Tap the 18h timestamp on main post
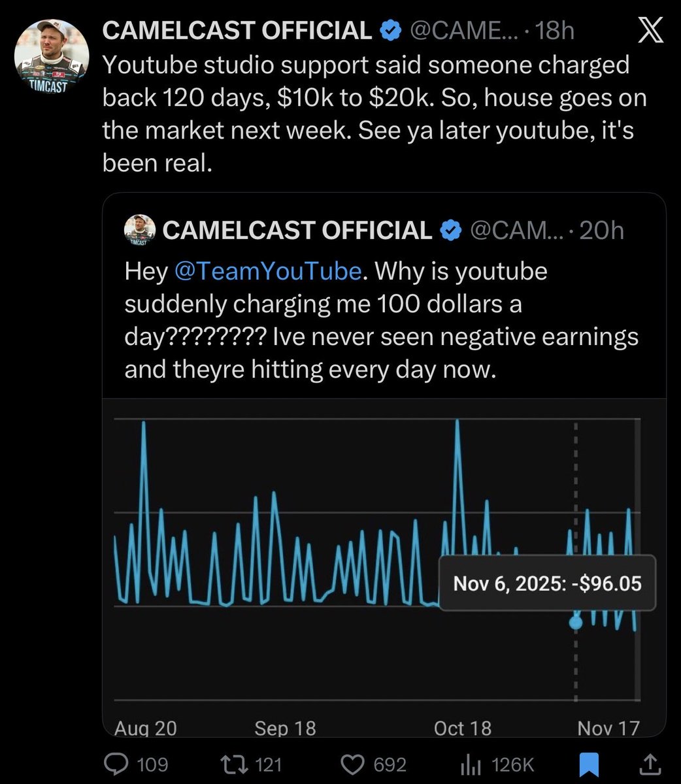The height and width of the screenshot is (784, 681). [554, 31]
